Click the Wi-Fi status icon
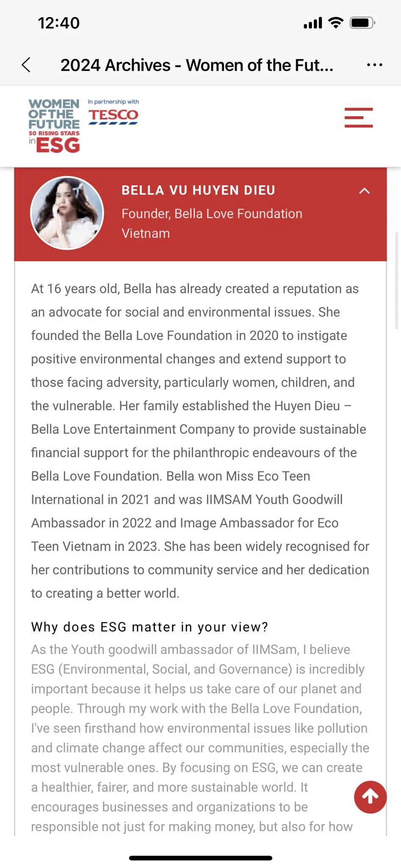The width and height of the screenshot is (401, 868). pos(336,23)
